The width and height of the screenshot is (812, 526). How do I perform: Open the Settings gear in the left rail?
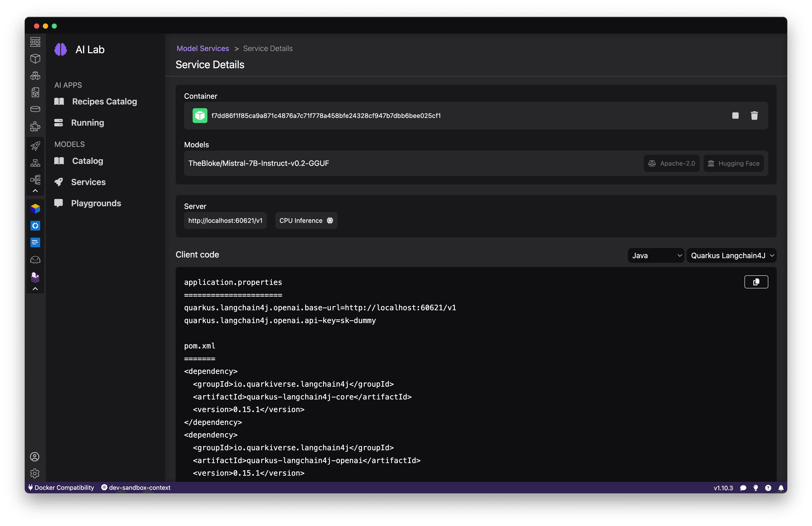[x=35, y=473]
